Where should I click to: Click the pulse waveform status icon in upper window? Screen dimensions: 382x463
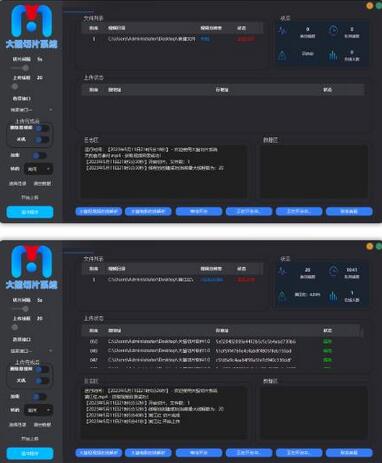(x=283, y=31)
